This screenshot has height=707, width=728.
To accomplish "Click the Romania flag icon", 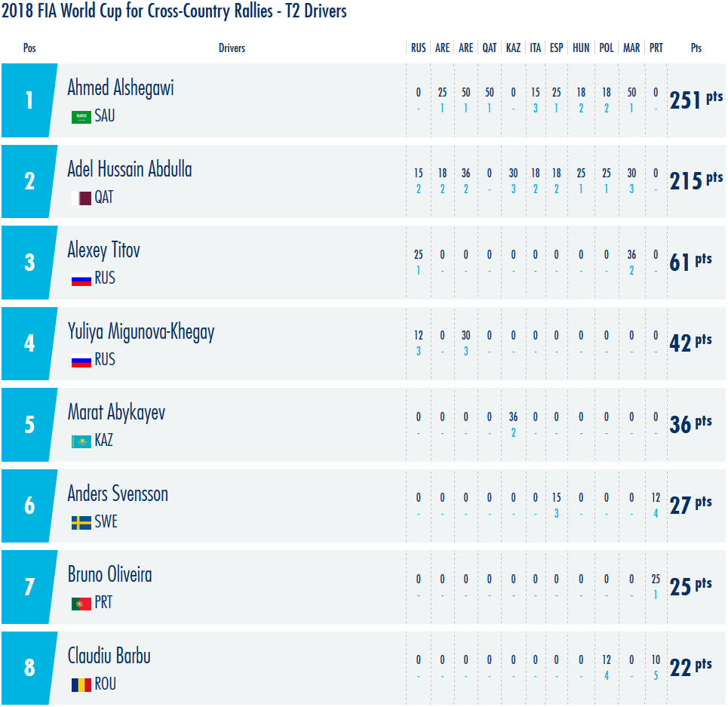I will [81, 684].
